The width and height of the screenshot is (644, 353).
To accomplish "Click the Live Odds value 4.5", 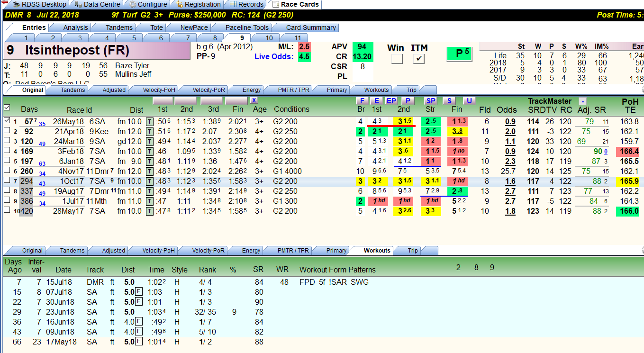I will point(304,57).
